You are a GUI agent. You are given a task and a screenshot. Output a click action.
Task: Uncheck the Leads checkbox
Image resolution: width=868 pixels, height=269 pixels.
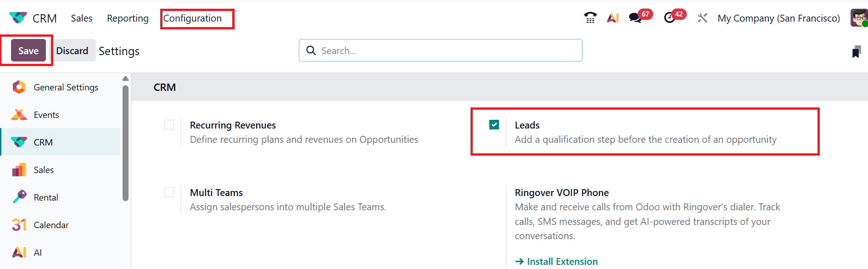pyautogui.click(x=494, y=125)
